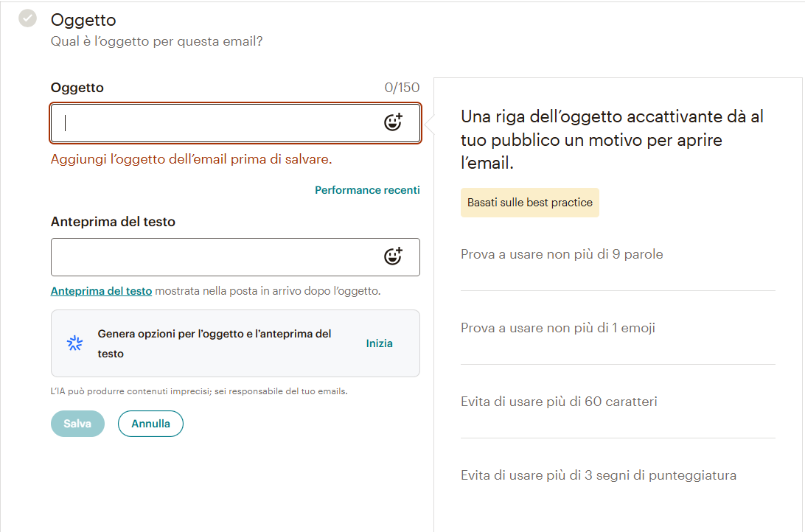Open emoji picker in Oggetto field
805x532 pixels.
coord(393,122)
